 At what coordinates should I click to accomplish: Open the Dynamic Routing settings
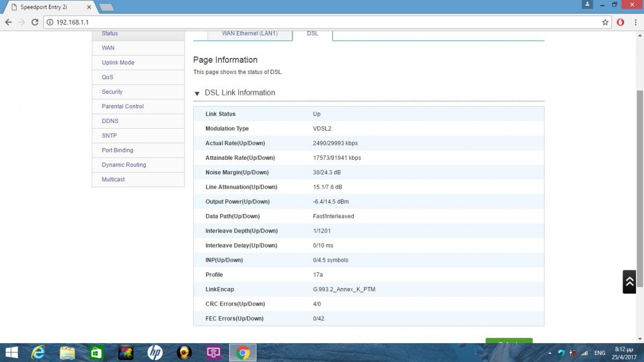click(124, 165)
